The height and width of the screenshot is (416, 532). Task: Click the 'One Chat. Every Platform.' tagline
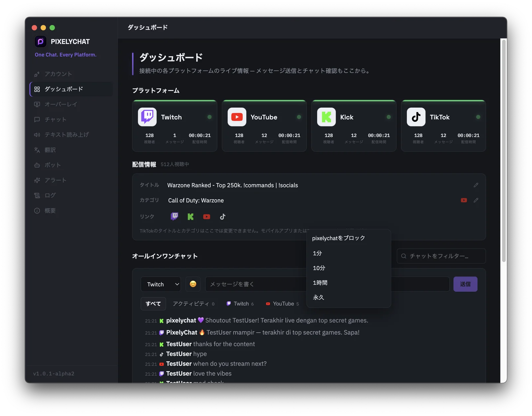coord(66,55)
